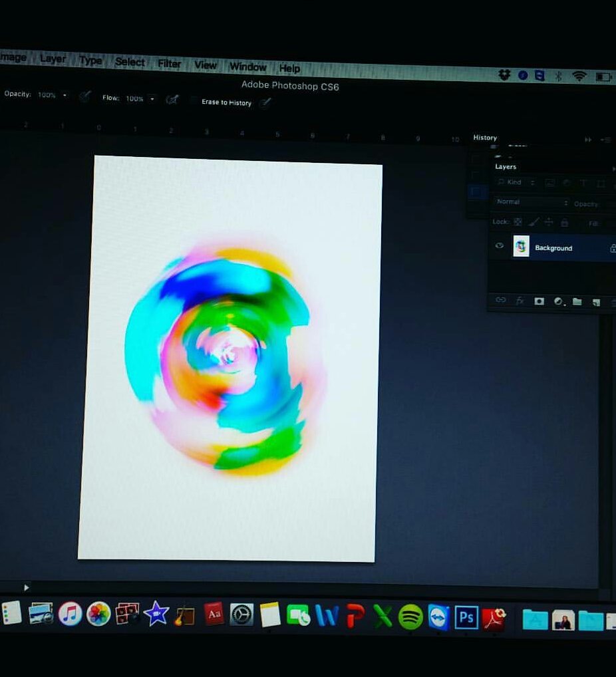Open Photos from the Dock
This screenshot has width=616, height=677.
[98, 614]
